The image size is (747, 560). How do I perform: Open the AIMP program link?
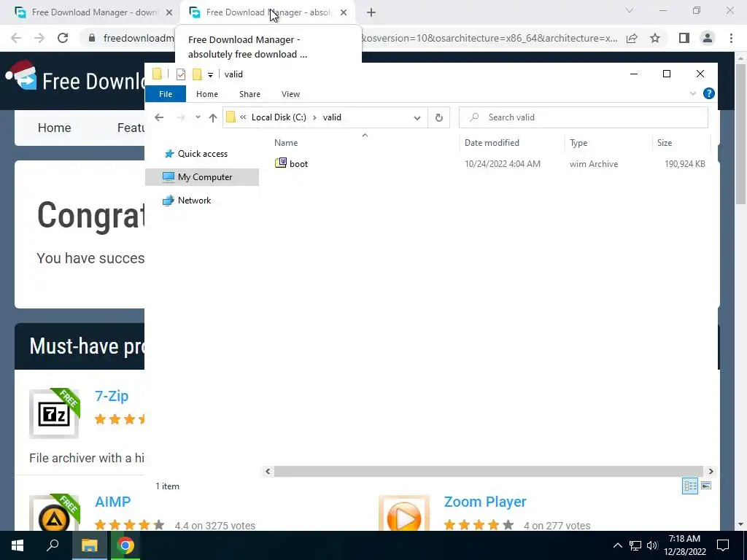click(113, 502)
